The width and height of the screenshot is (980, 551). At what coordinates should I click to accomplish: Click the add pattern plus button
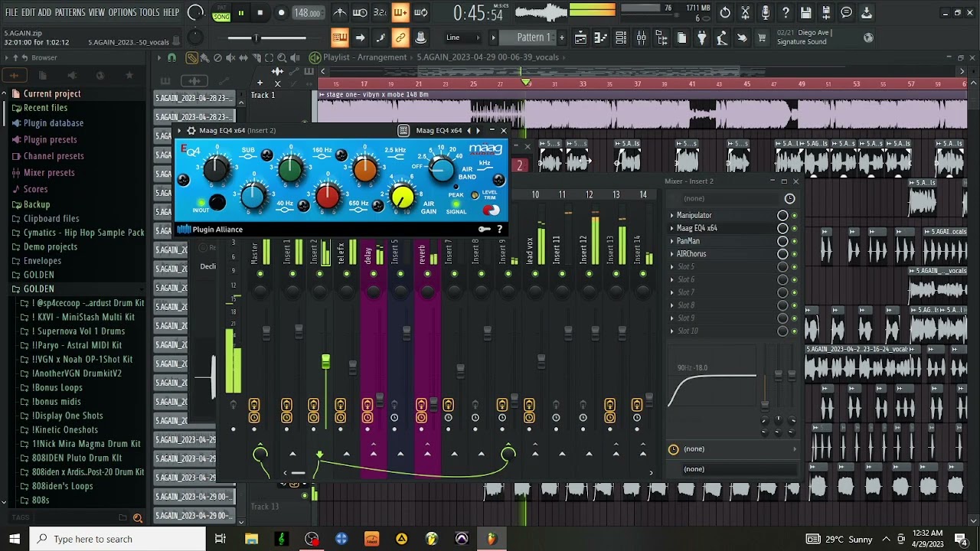562,37
